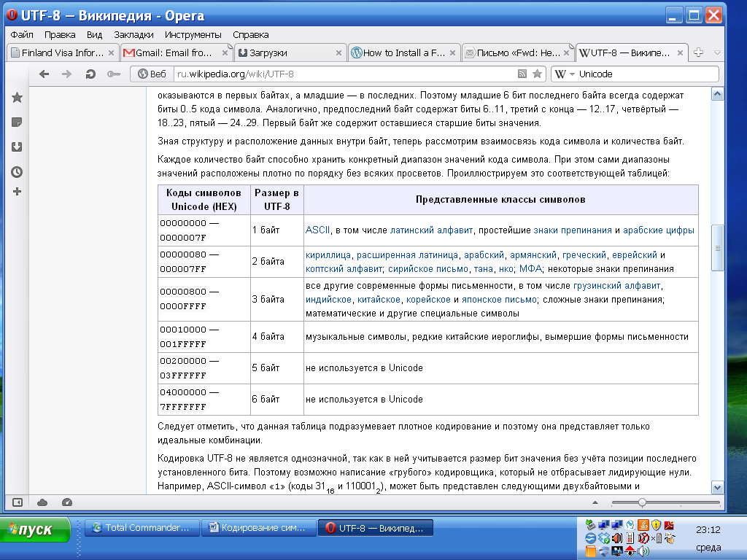Screen dimensions: 747x560
Task: Open the Downloads panel in sidebar
Action: 18,147
